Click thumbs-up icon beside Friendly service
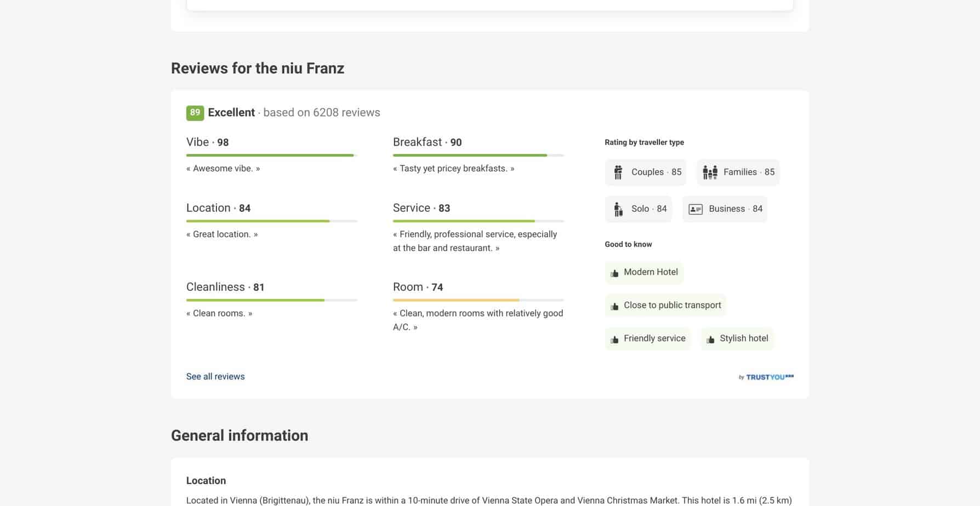 pyautogui.click(x=614, y=340)
